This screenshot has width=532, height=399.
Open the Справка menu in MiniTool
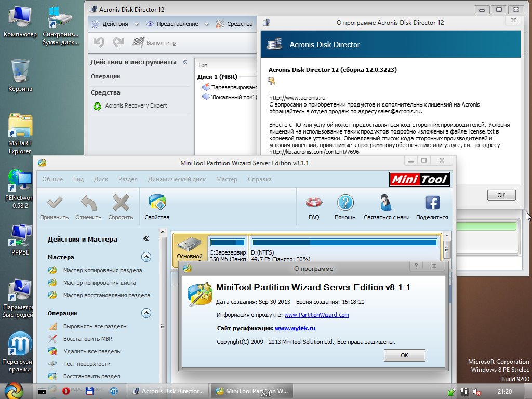(x=260, y=179)
